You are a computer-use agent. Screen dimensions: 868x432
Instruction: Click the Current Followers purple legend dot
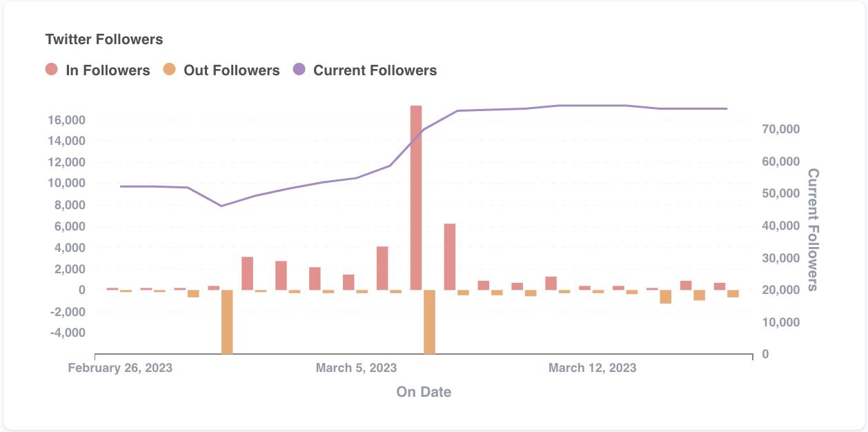pyautogui.click(x=299, y=70)
